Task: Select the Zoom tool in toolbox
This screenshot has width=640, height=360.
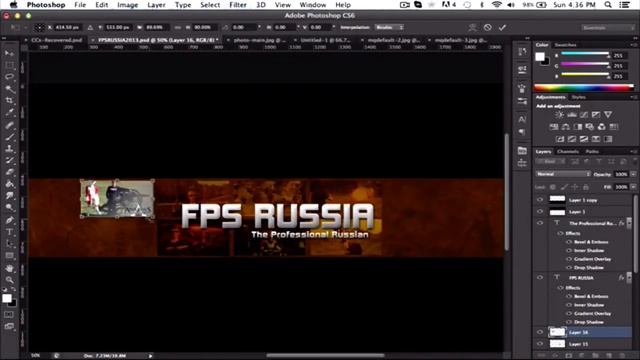Action: point(9,280)
